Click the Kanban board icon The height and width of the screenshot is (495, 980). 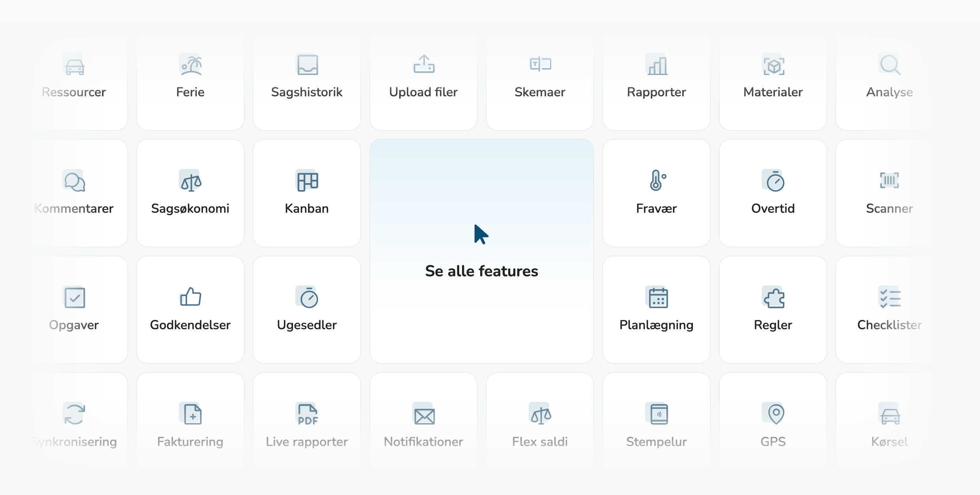[x=307, y=181]
